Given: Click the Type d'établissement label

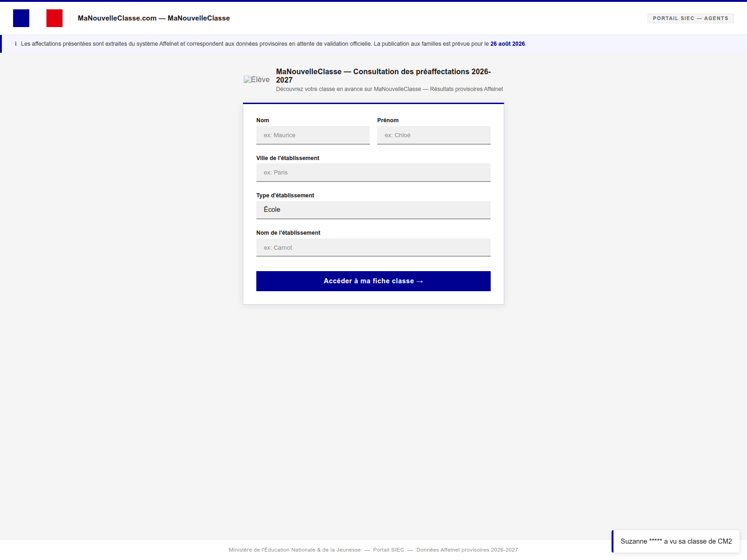Looking at the screenshot, I should pyautogui.click(x=285, y=196).
